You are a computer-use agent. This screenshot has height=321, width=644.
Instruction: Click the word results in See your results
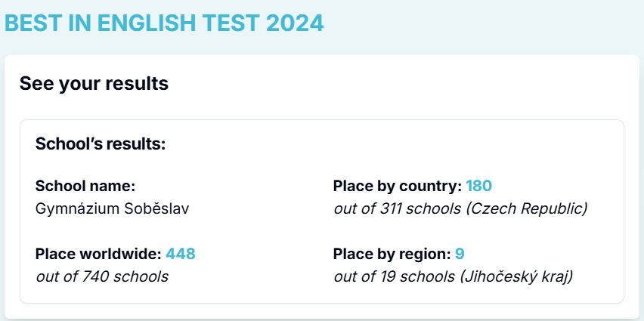(138, 83)
